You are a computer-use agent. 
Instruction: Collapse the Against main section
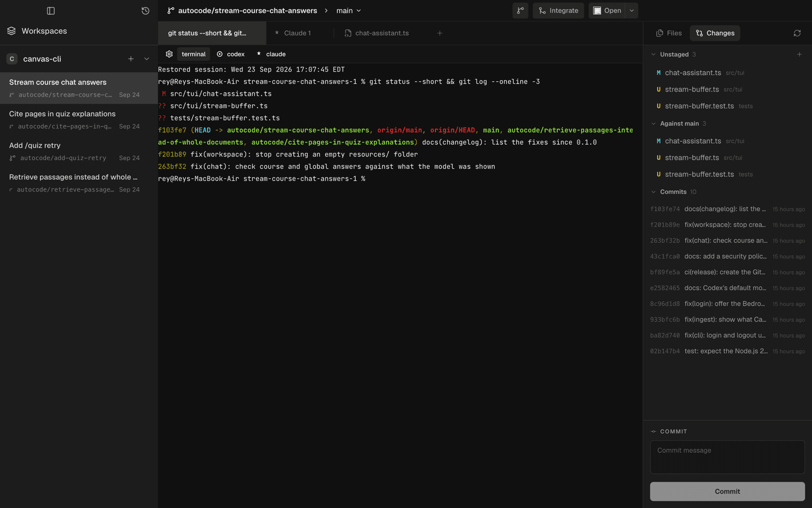(x=654, y=123)
